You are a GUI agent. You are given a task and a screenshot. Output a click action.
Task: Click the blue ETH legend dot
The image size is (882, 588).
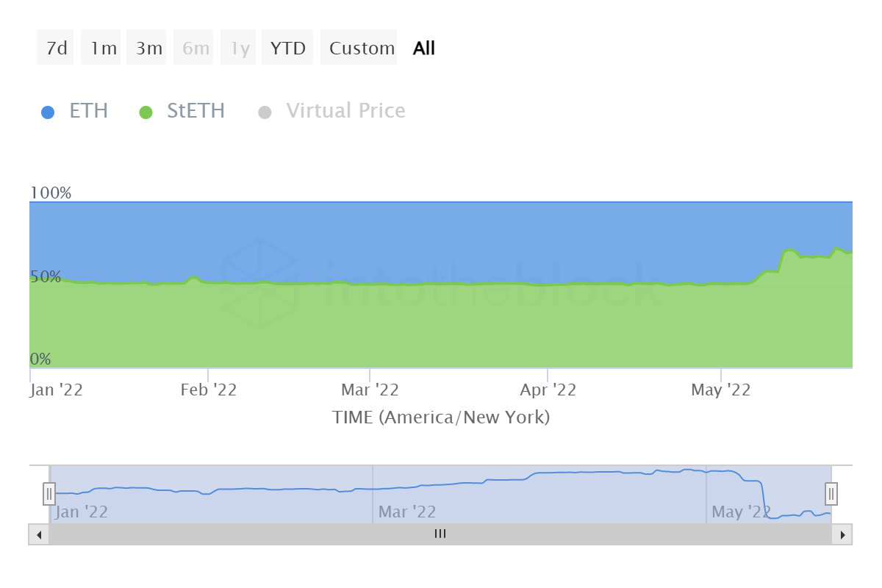tap(48, 112)
